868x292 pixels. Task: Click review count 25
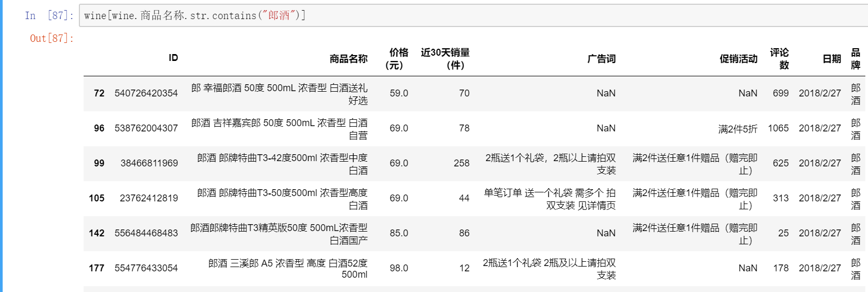[x=783, y=233]
